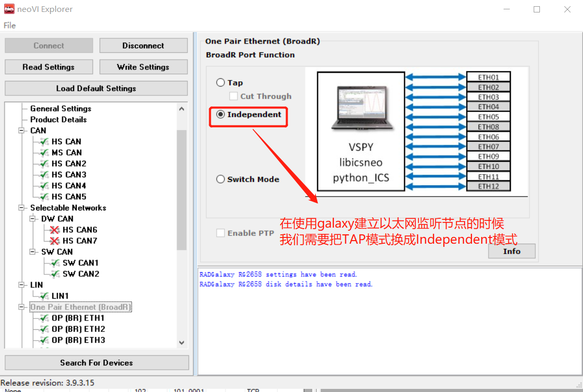Viewport: 583px width, 392px height.
Task: Click the HS CAN4 status icon
Action: pos(44,186)
